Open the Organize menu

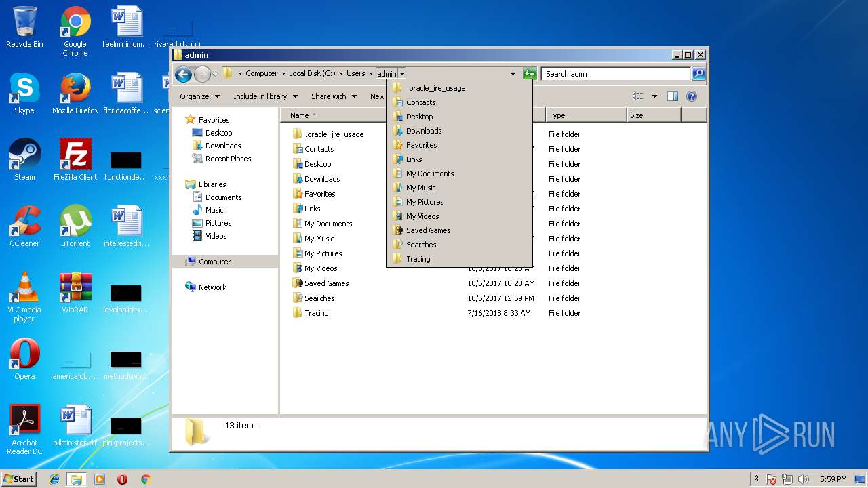tap(199, 96)
